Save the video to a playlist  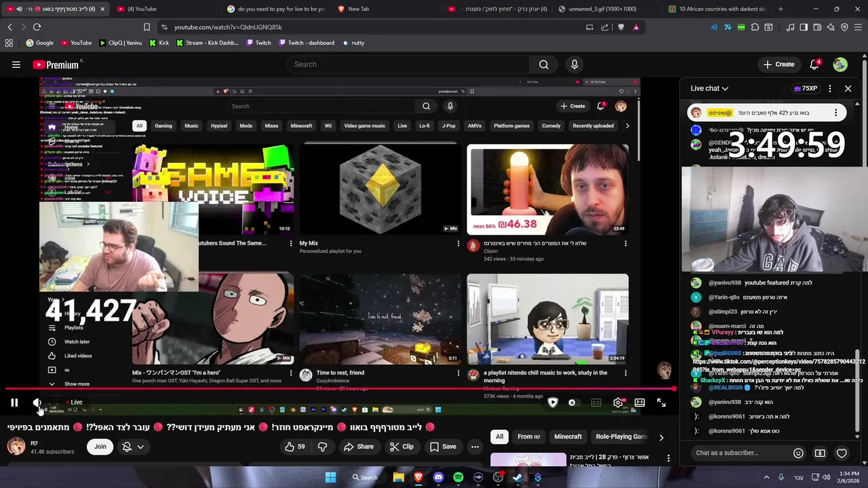pos(443,447)
